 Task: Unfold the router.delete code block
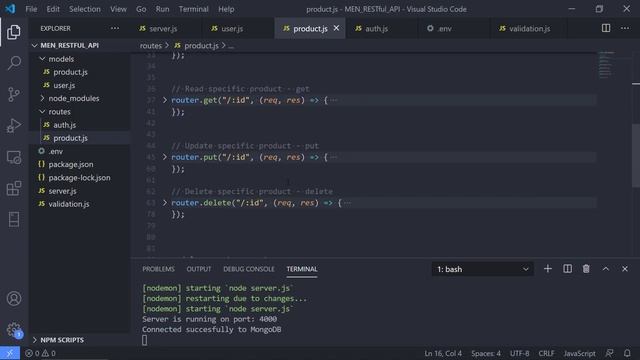(165, 202)
